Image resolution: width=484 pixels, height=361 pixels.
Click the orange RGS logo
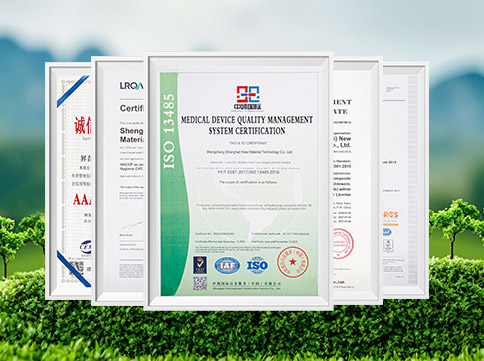click(390, 215)
